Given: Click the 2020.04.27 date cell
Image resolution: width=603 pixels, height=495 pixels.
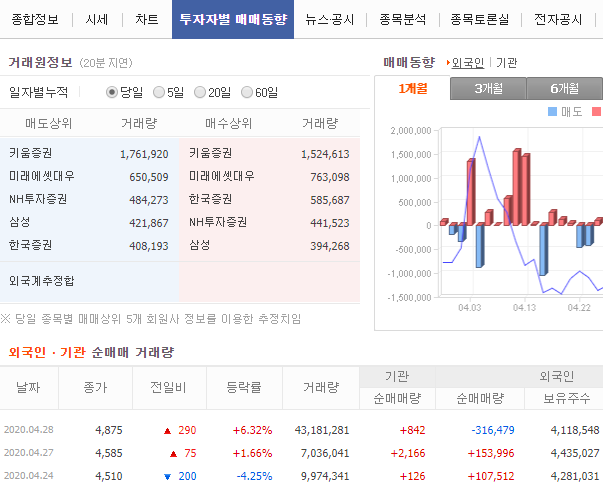Looking at the screenshot, I should pos(29,453).
